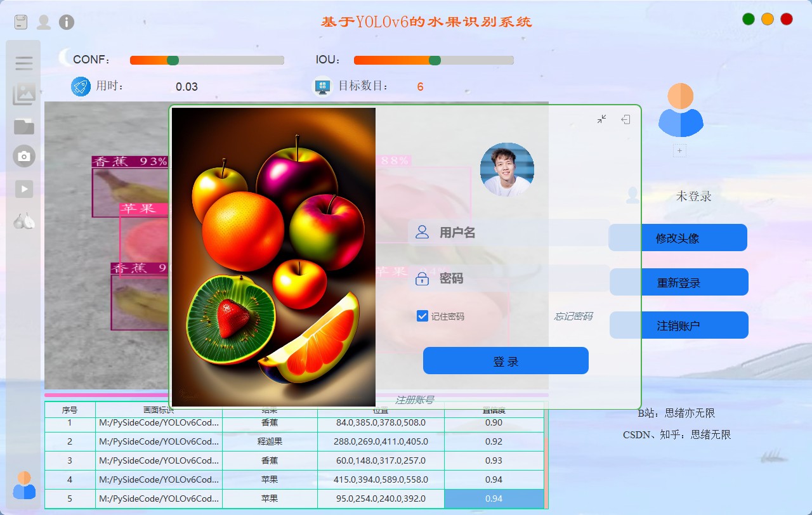Open the info icon in title bar
812x515 pixels.
[66, 22]
